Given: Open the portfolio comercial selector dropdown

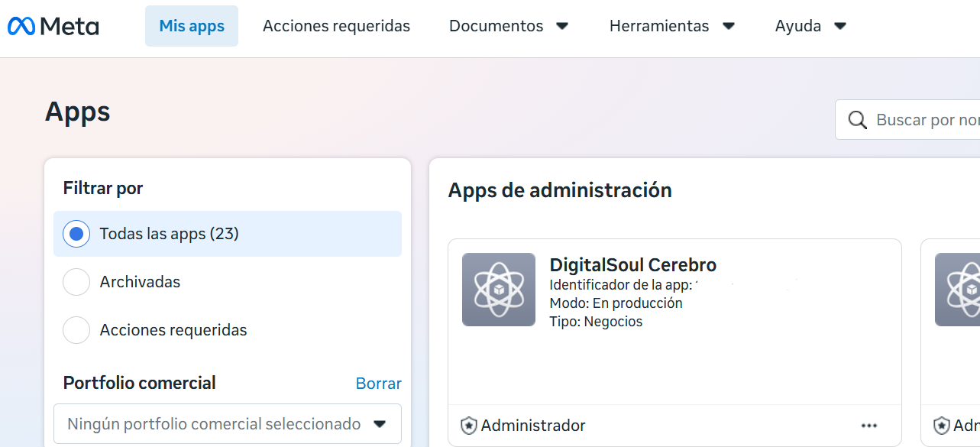Looking at the screenshot, I should (x=228, y=423).
